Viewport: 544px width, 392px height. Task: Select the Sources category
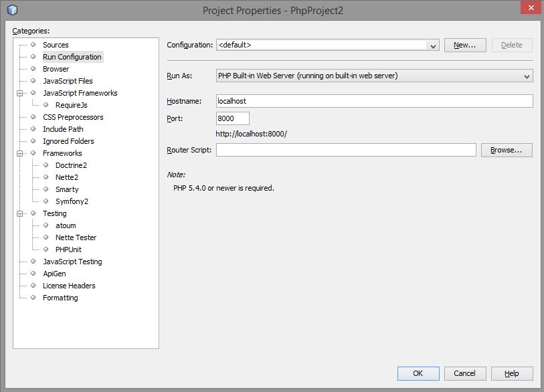coord(56,45)
